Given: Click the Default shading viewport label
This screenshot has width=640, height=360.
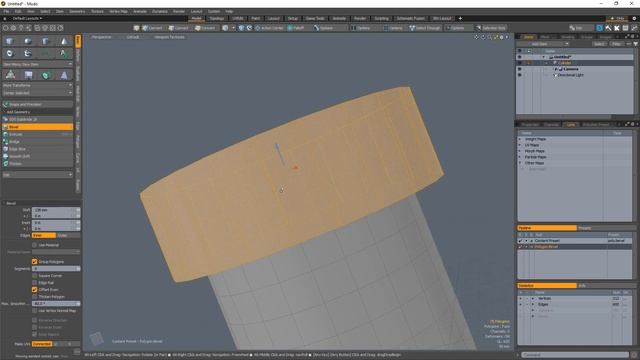Looking at the screenshot, I should [x=133, y=37].
